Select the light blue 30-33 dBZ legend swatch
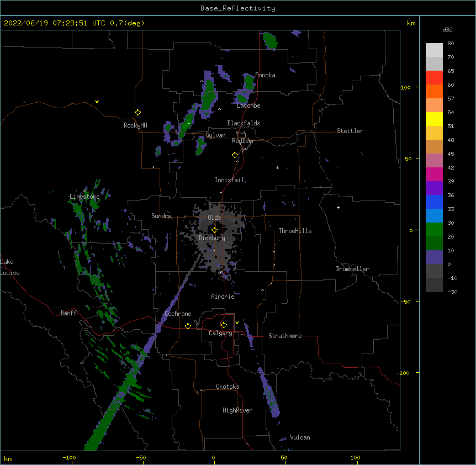The image size is (476, 465). point(434,216)
